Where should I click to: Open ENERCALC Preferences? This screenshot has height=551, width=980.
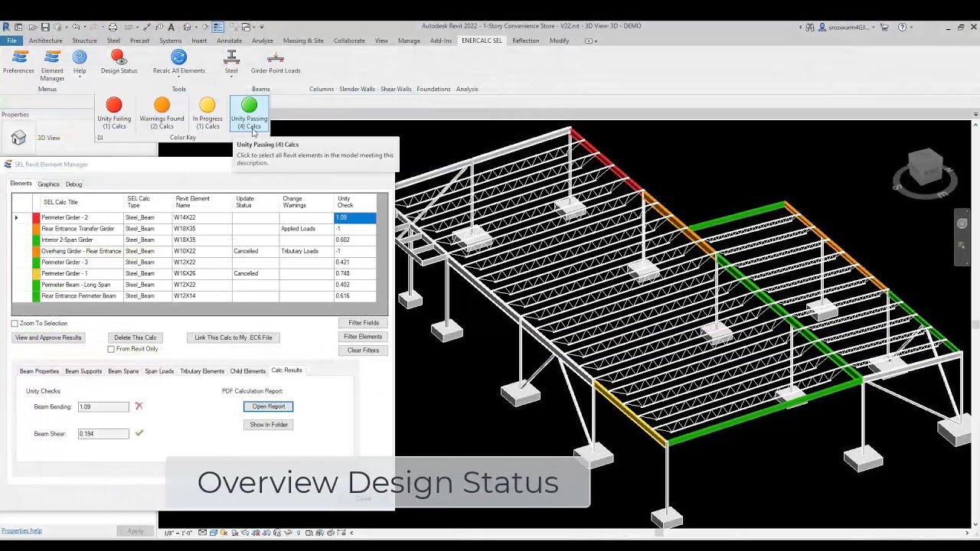pyautogui.click(x=18, y=63)
